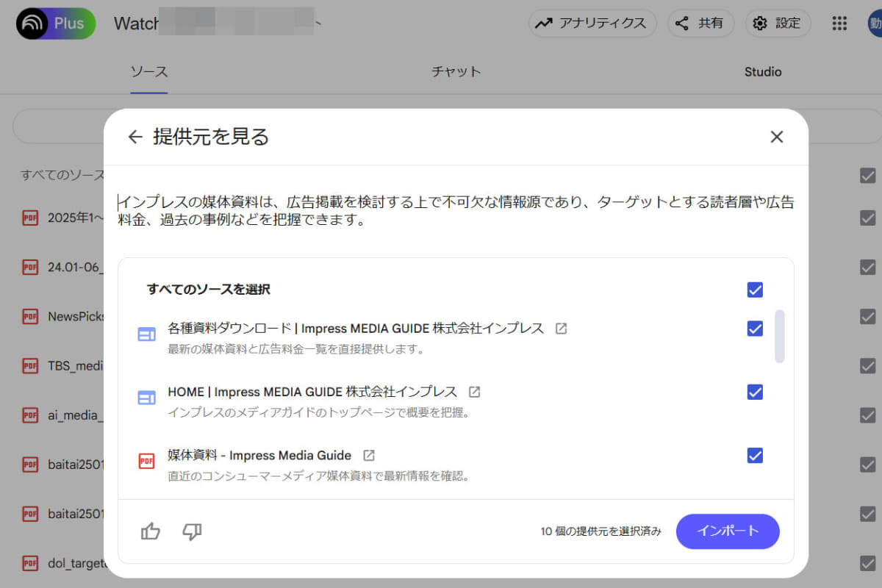
Task: Click the インプレスのメディアガイドのトップページ description
Action: pos(318,412)
